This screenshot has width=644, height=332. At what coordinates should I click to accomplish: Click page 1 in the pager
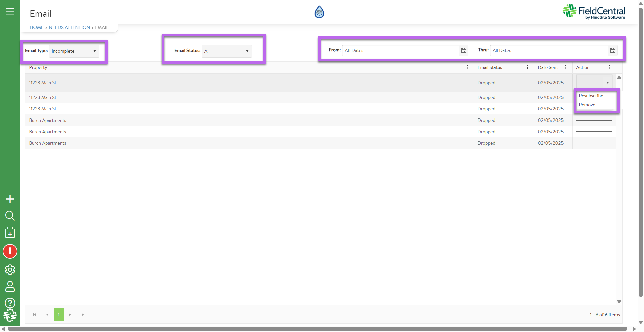pyautogui.click(x=59, y=315)
